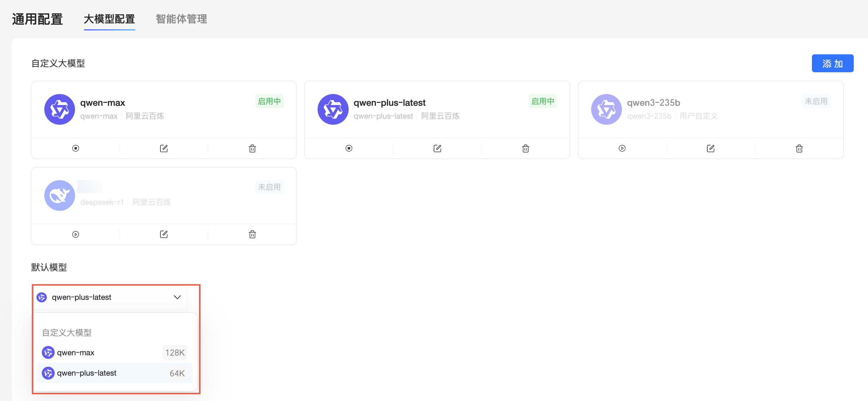Screen dimensions: 868x401
Task: Switch to 智能体管理 tab
Action: click(181, 19)
